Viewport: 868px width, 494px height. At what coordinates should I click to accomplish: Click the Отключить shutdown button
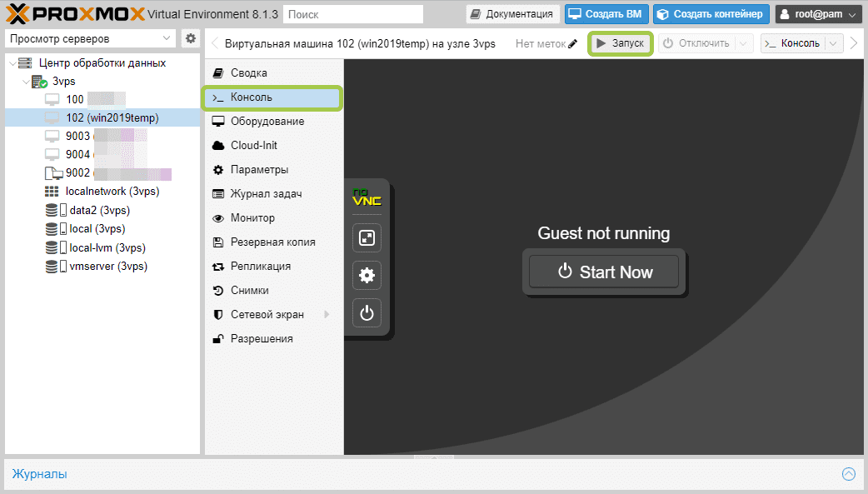coord(697,43)
